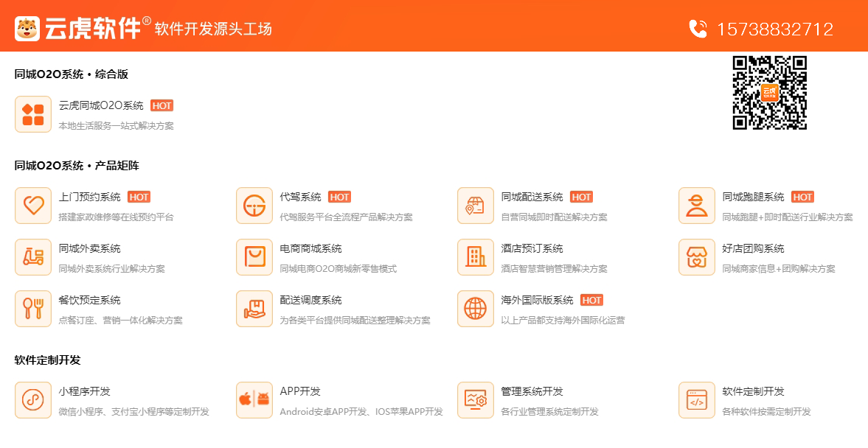Click the phone number 15738832712

[774, 29]
